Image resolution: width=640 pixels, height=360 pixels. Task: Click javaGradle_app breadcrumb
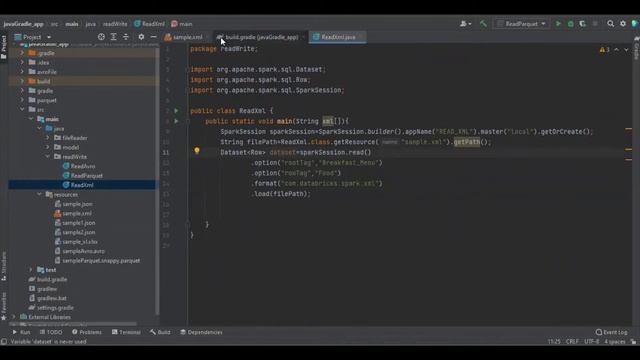[23, 24]
